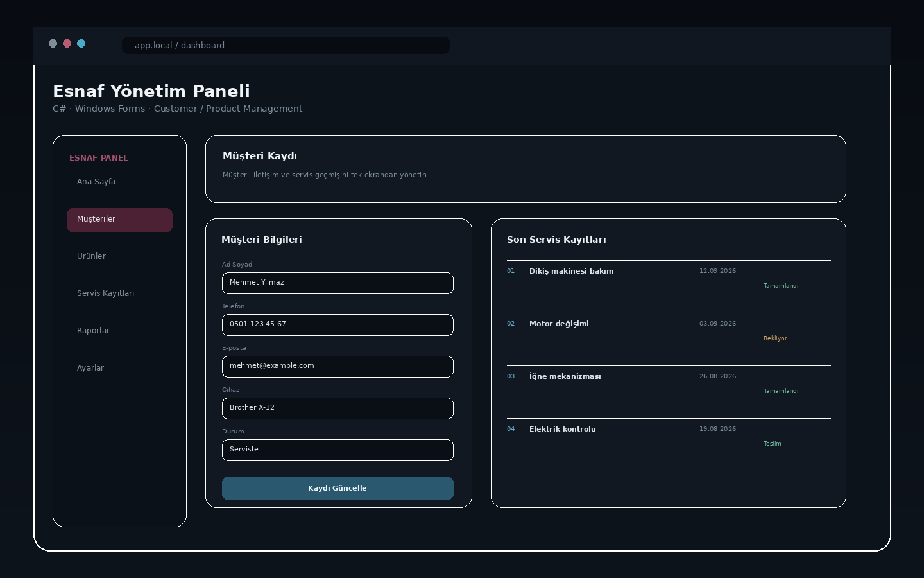Click date 03.09.2026
Viewport: 924px width, 578px height.
[717, 324]
